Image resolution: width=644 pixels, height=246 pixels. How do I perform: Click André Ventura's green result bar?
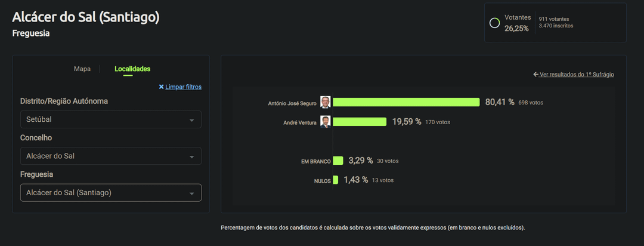360,122
